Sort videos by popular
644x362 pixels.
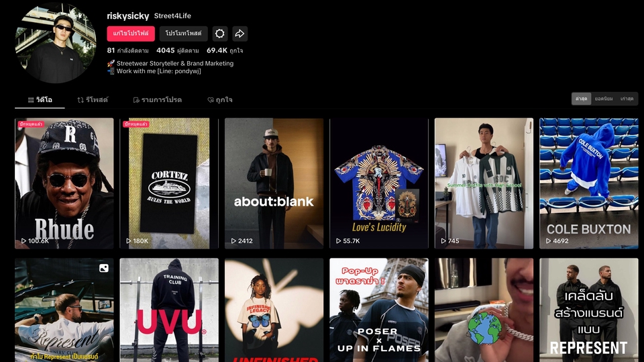coord(604,99)
